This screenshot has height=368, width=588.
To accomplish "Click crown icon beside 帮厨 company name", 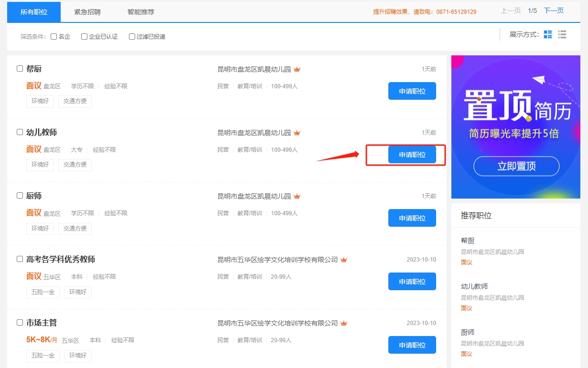I will (x=297, y=69).
